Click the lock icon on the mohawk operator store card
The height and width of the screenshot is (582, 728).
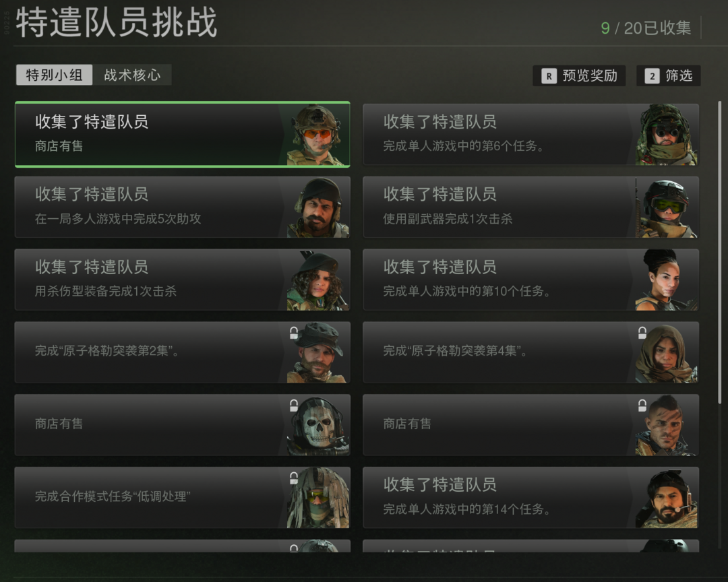642,406
